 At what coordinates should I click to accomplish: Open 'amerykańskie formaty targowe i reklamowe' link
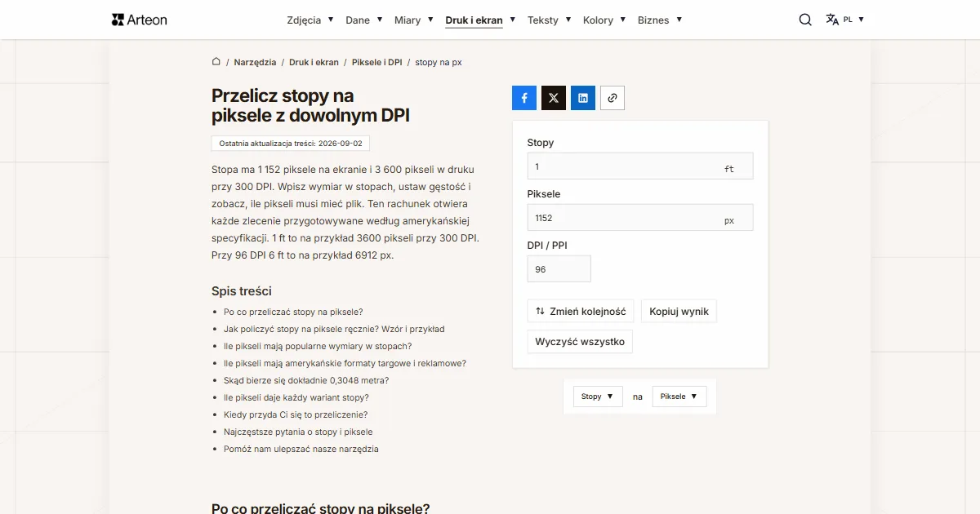[x=345, y=363]
